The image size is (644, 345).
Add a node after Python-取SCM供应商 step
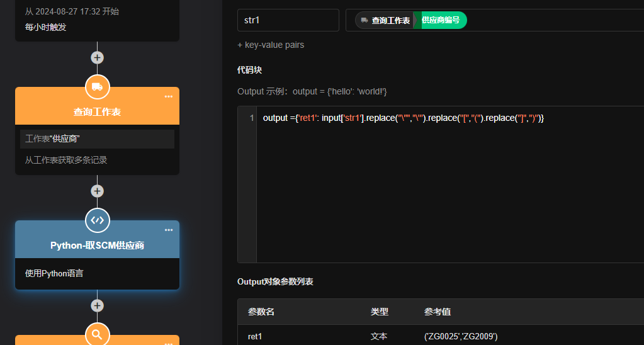(97, 305)
